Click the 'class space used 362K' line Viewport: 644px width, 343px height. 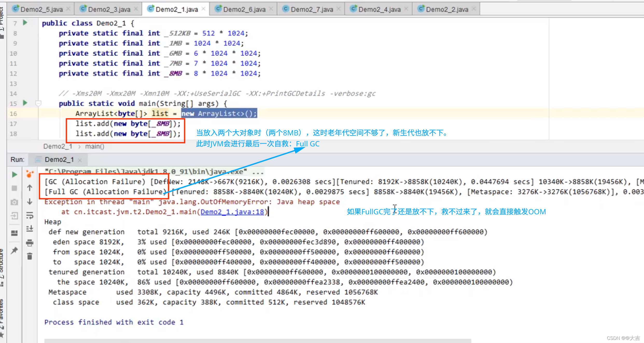point(209,302)
